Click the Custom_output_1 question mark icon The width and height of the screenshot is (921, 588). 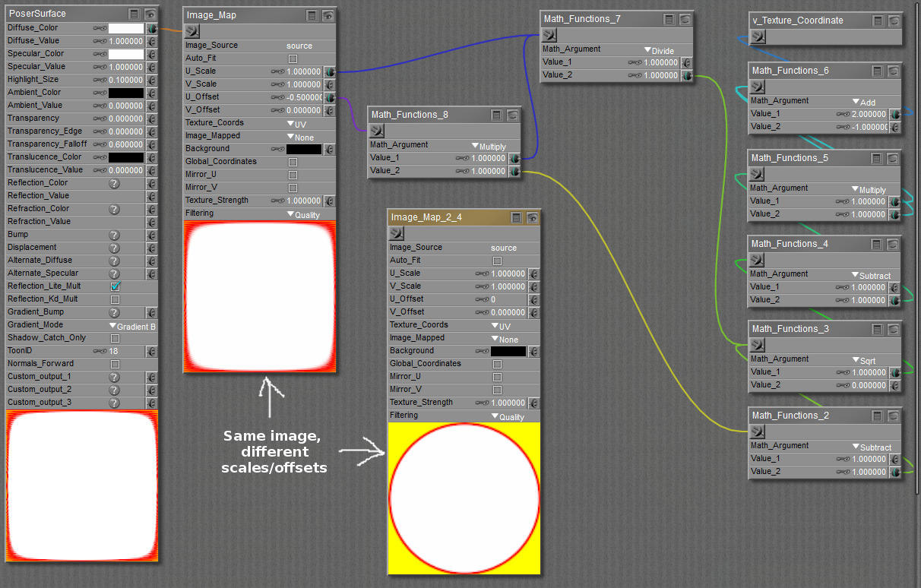tap(114, 377)
